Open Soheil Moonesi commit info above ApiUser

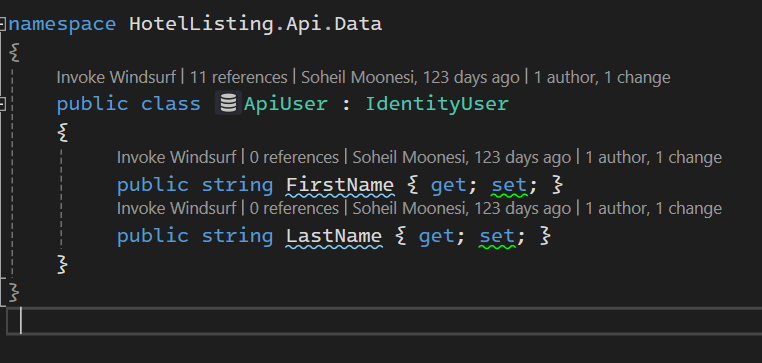pos(410,77)
